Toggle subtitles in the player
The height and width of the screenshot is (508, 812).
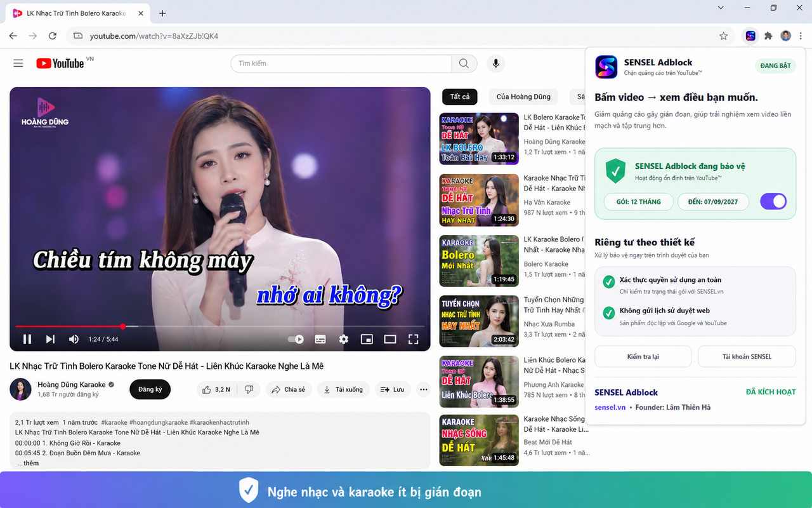320,339
